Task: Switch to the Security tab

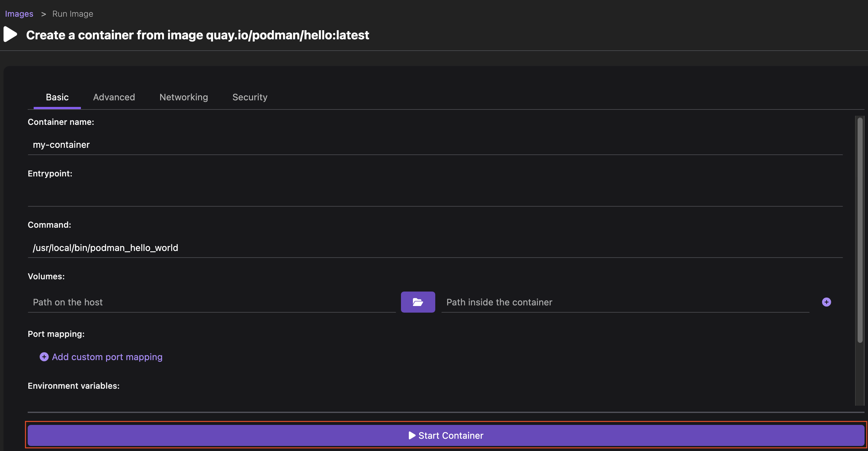Action: pos(250,97)
